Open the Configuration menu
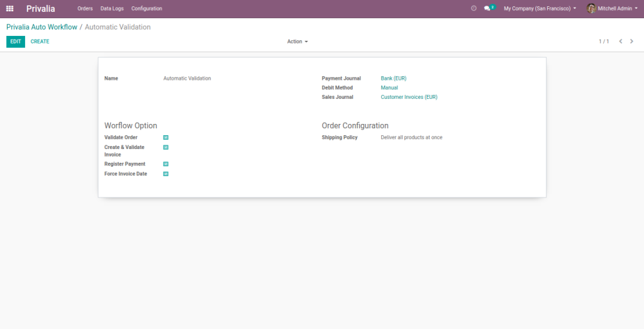The image size is (644, 329). click(x=147, y=8)
